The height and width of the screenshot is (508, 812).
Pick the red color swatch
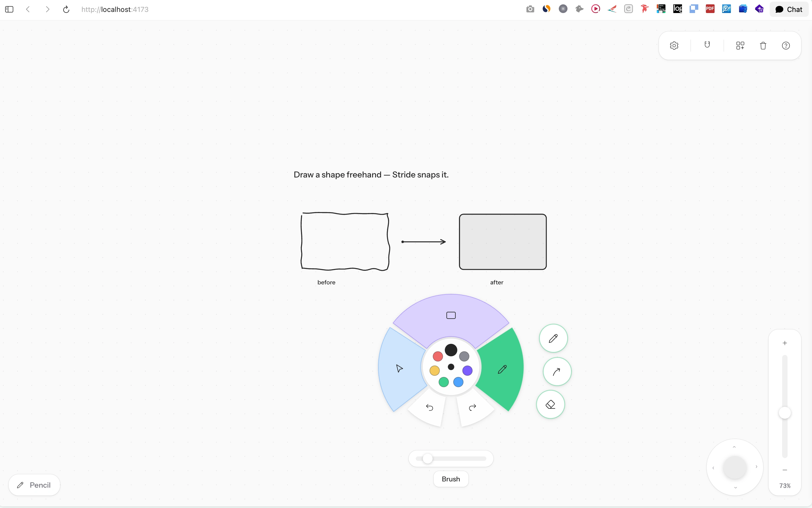438,356
